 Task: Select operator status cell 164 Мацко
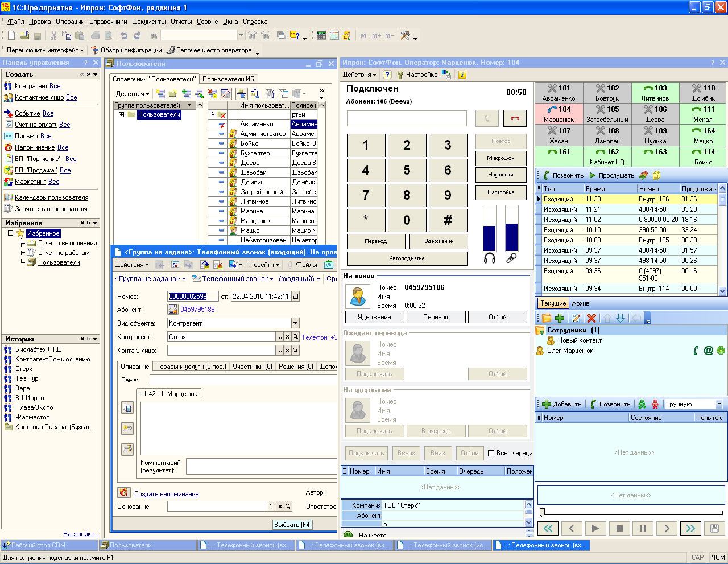click(704, 135)
